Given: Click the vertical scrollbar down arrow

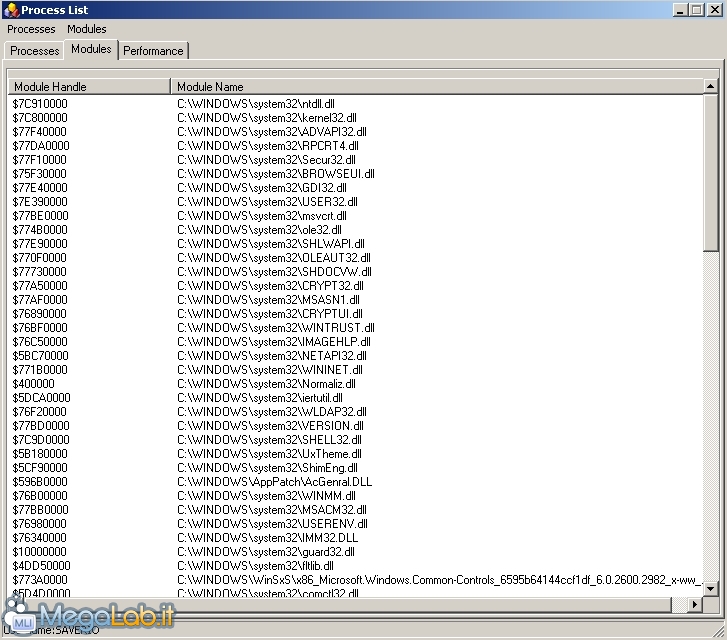Looking at the screenshot, I should [x=710, y=589].
